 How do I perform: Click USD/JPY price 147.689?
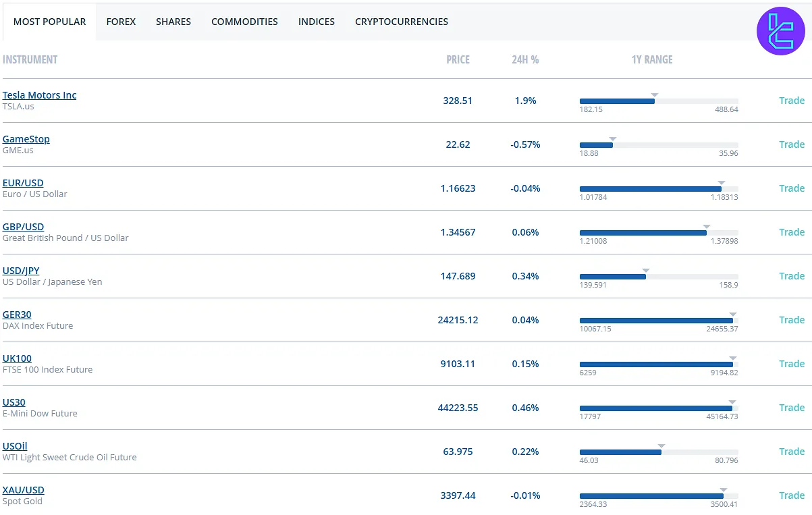458,276
